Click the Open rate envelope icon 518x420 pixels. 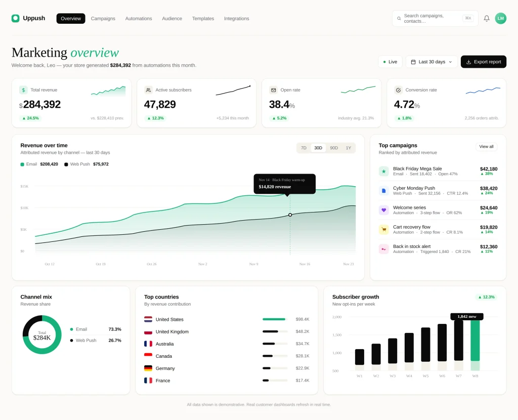click(x=273, y=90)
